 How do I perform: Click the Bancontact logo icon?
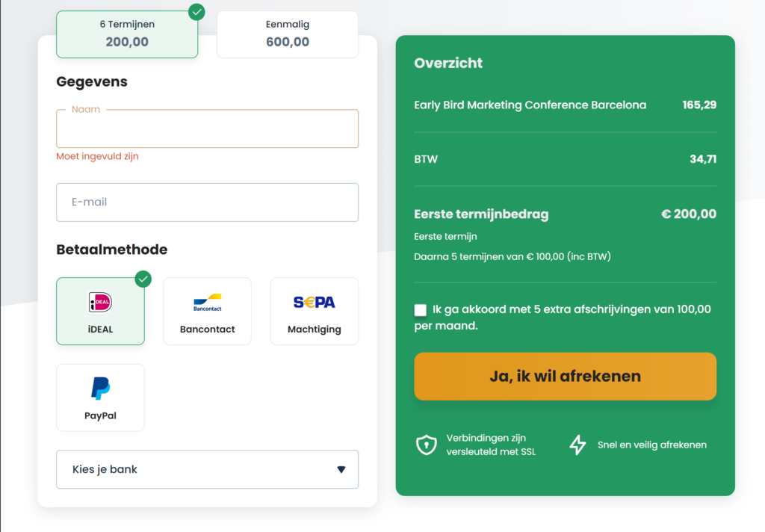pyautogui.click(x=207, y=303)
